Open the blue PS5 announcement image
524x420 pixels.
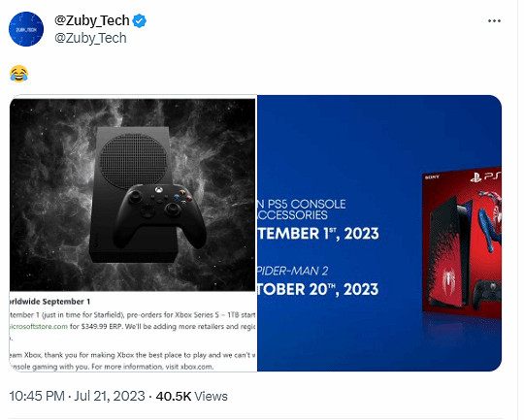(x=379, y=233)
